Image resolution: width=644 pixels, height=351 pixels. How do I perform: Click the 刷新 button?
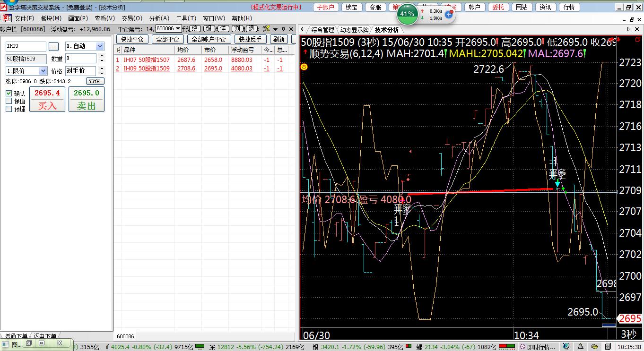coord(278,39)
